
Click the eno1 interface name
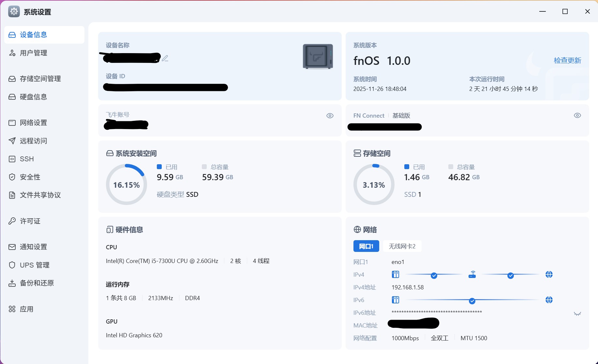tap(398, 262)
